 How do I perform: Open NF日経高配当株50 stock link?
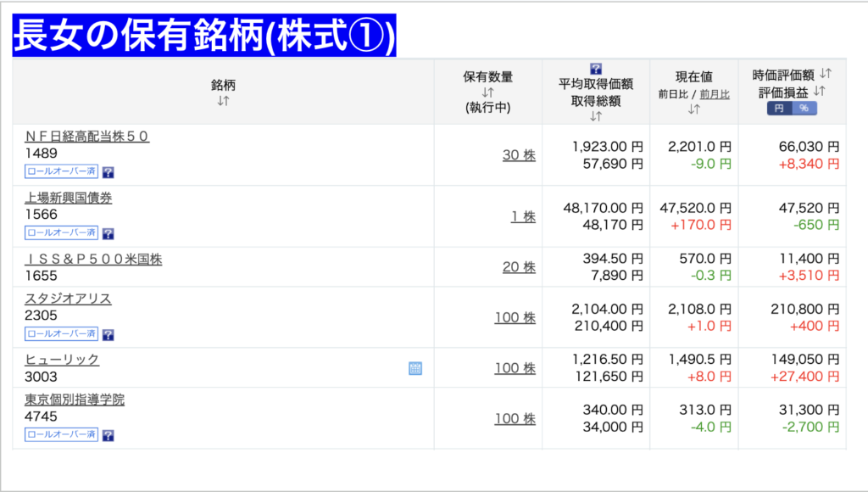pos(87,137)
